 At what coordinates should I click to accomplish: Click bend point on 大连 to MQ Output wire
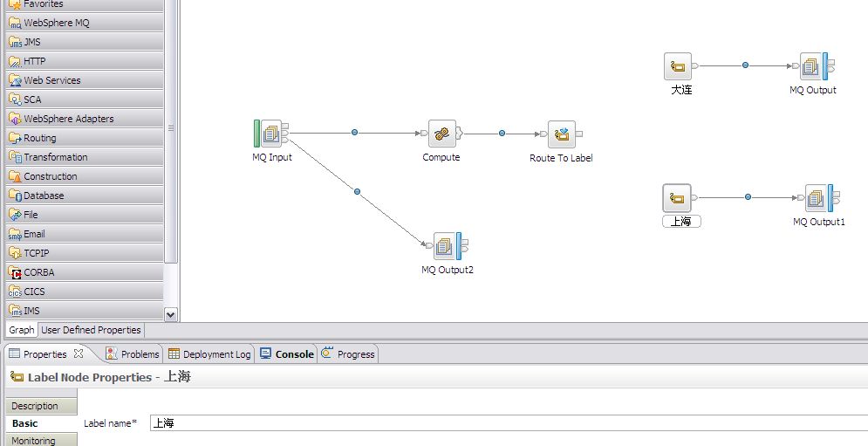pyautogui.click(x=745, y=65)
